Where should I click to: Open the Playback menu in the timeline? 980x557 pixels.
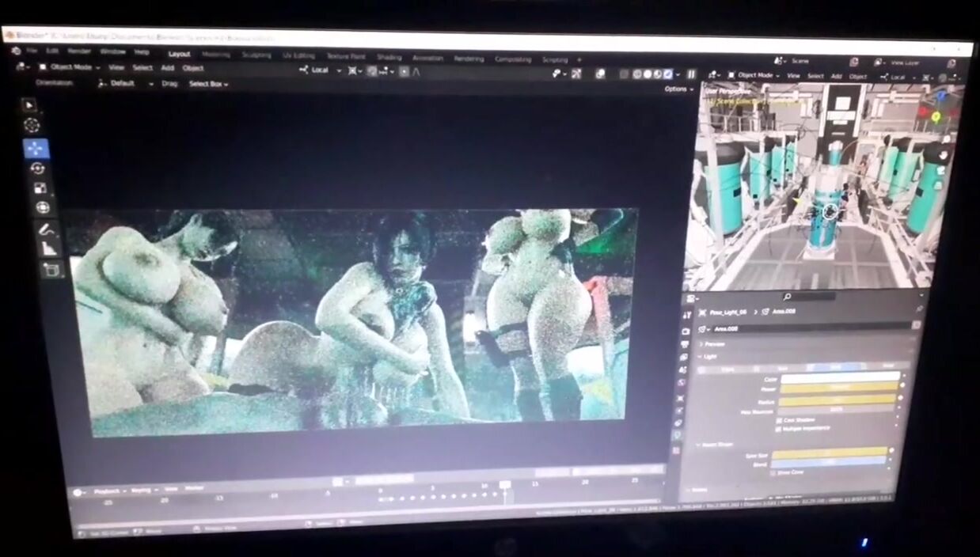click(x=108, y=491)
